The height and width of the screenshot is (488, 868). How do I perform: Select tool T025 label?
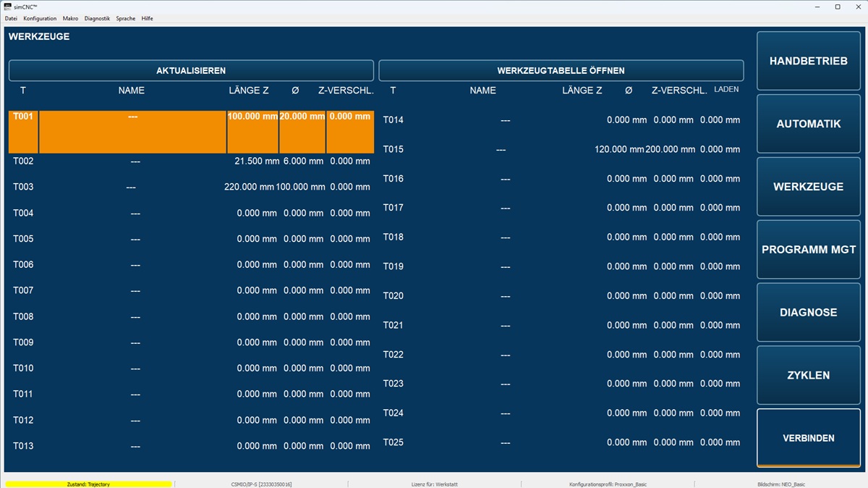point(393,442)
